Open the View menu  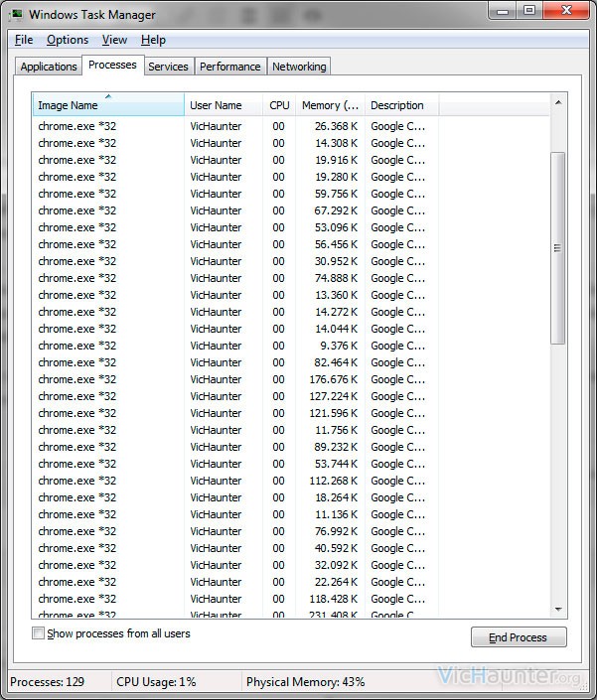tap(114, 40)
